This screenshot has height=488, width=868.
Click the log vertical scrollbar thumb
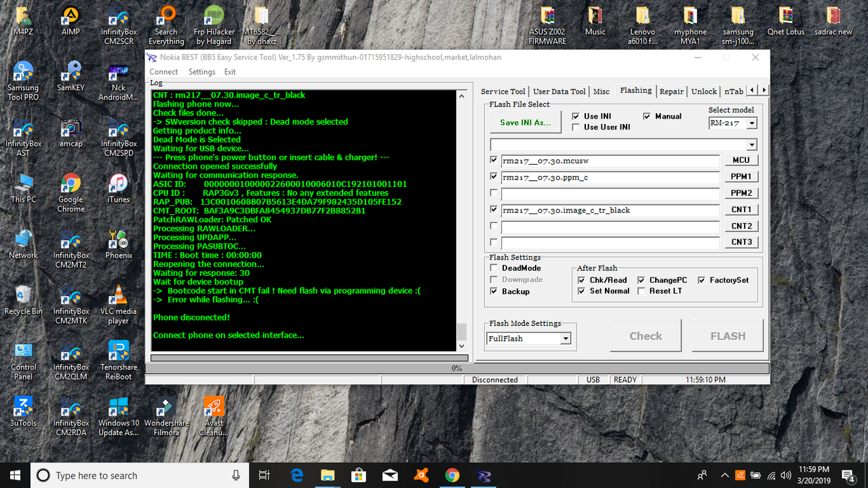tap(462, 331)
